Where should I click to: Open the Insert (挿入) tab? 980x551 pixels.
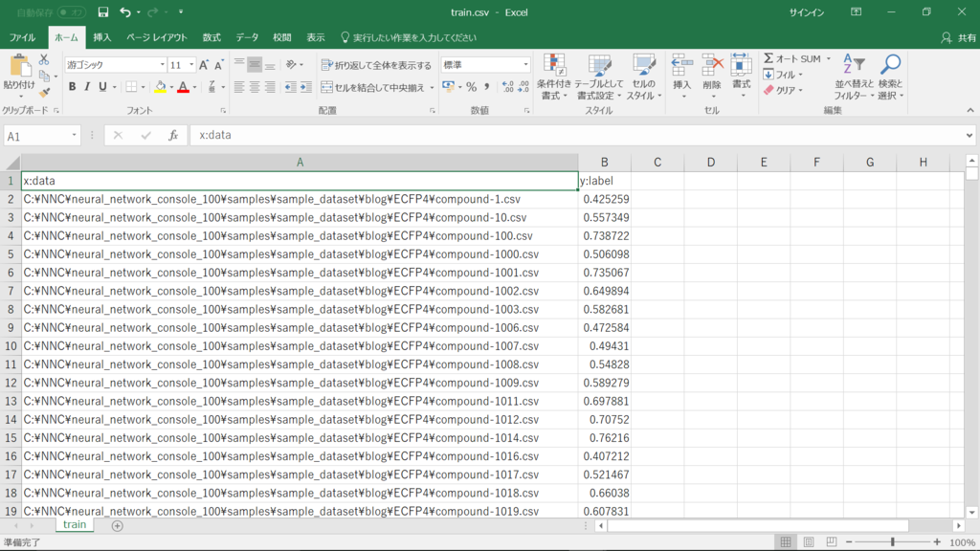point(101,37)
